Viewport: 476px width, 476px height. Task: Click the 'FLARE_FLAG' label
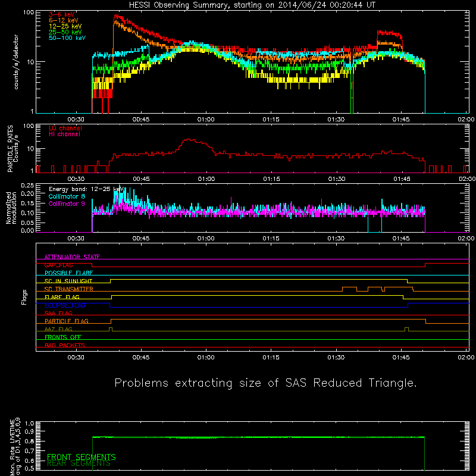(x=62, y=297)
